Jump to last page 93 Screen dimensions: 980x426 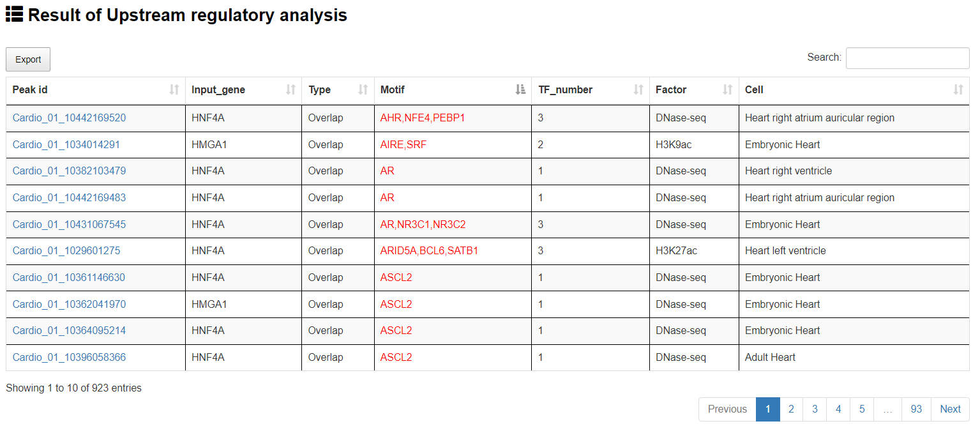(x=916, y=409)
